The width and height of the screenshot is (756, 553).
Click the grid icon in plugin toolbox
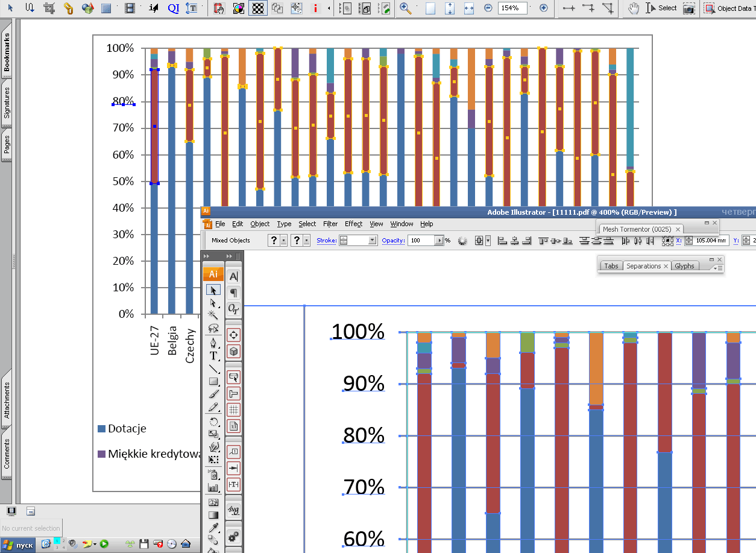pyautogui.click(x=233, y=410)
